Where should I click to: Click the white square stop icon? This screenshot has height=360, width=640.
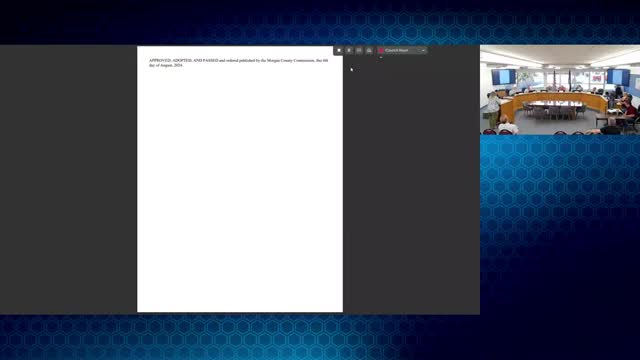click(x=339, y=50)
